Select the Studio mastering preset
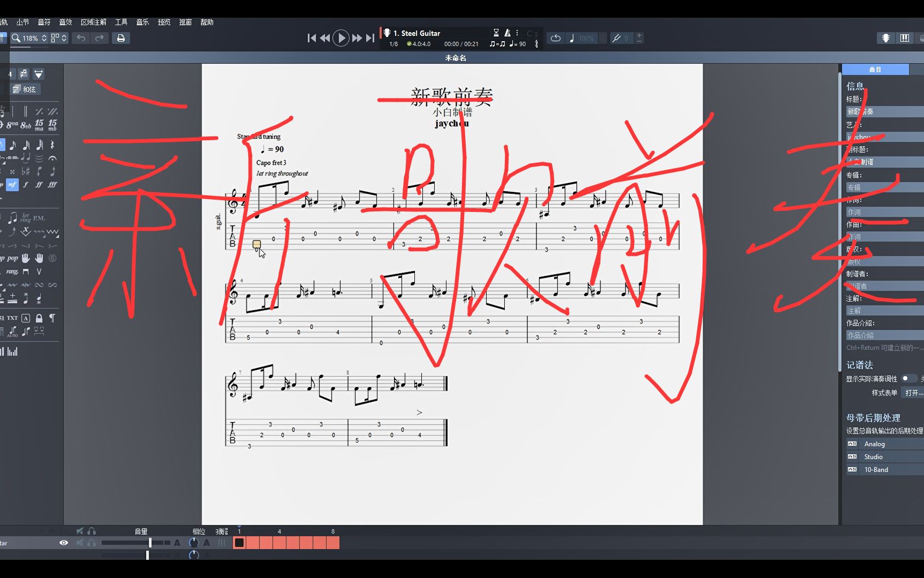Viewport: 924px width, 578px height. pyautogui.click(x=885, y=457)
